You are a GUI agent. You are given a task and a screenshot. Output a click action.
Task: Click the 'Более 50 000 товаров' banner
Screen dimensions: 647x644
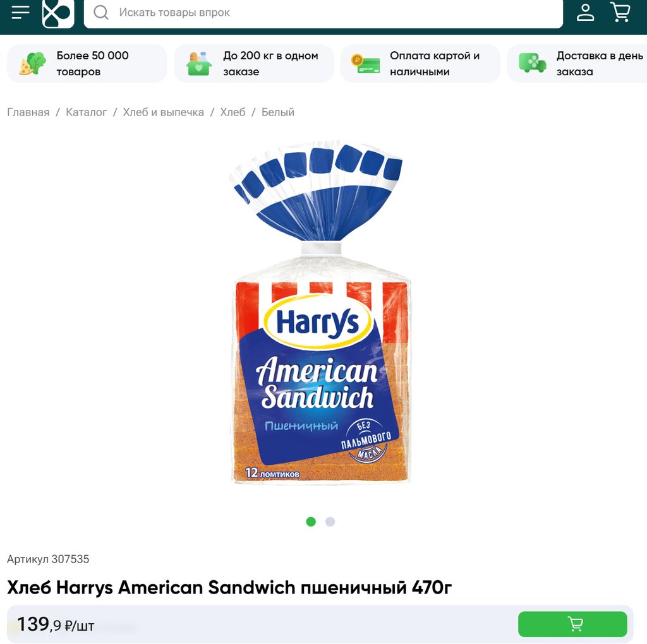tap(87, 64)
